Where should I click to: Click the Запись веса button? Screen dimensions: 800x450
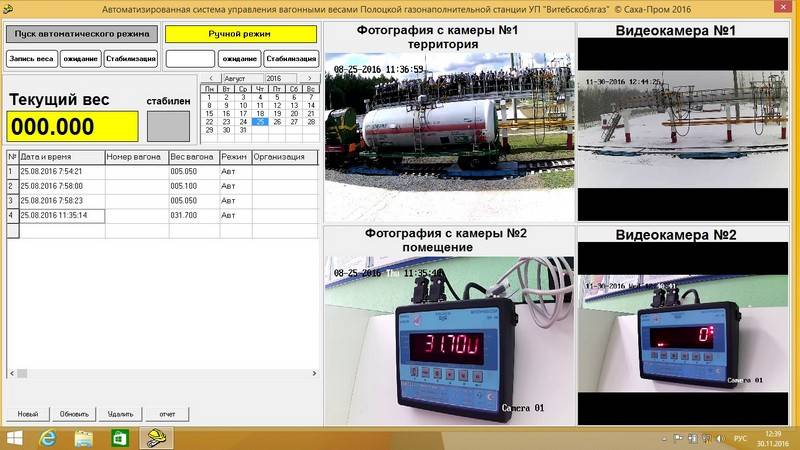[x=32, y=59]
